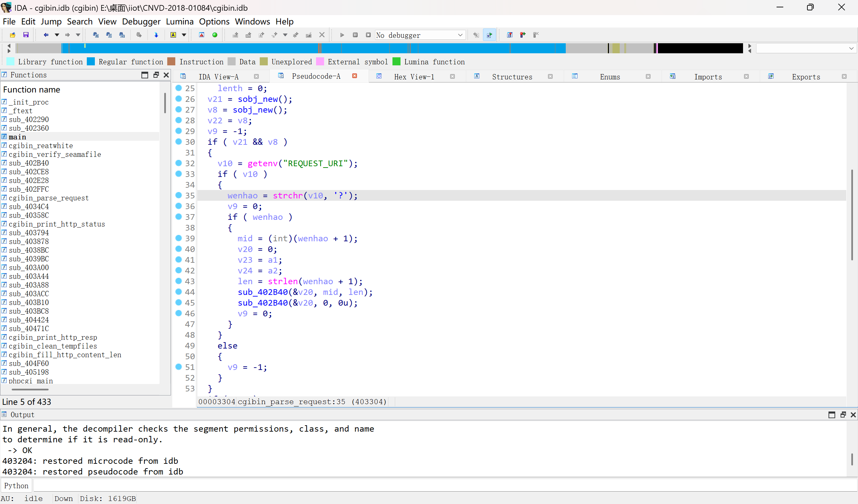This screenshot has height=504, width=858.
Task: Click the create string literal icon
Action: 261,35
